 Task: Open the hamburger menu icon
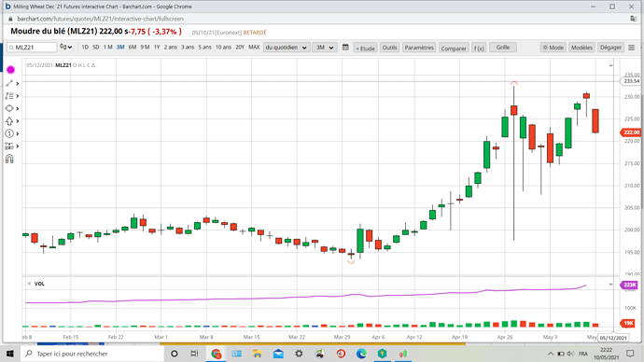pyautogui.click(x=632, y=48)
